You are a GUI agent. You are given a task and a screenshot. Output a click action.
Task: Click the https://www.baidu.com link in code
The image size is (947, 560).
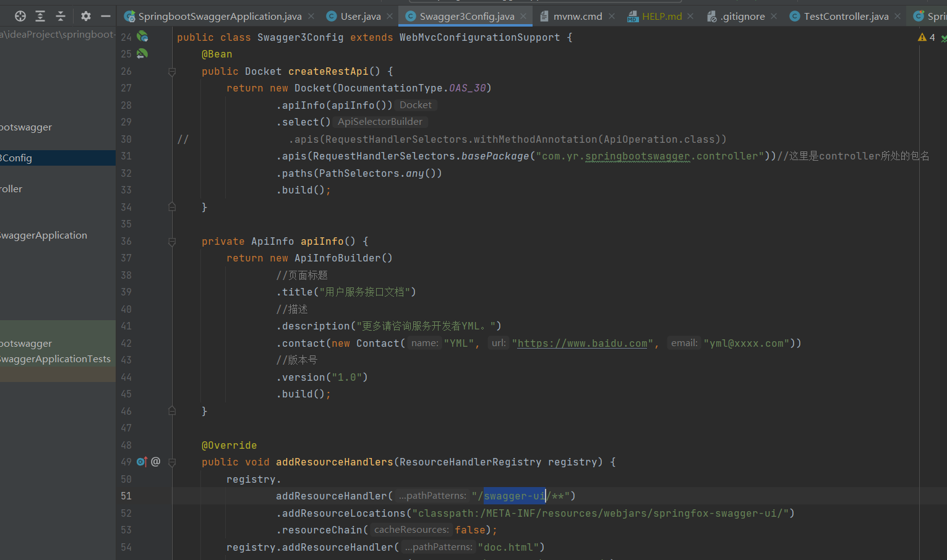coord(582,344)
